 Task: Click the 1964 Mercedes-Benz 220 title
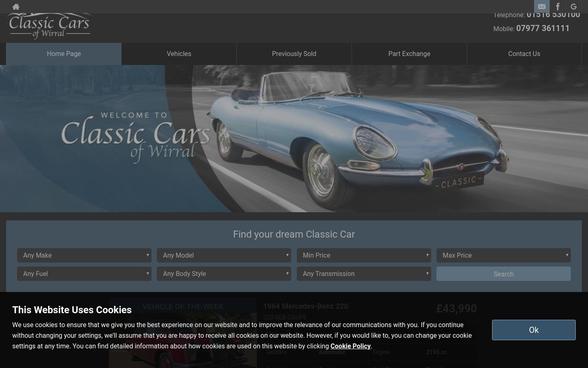[x=305, y=306]
